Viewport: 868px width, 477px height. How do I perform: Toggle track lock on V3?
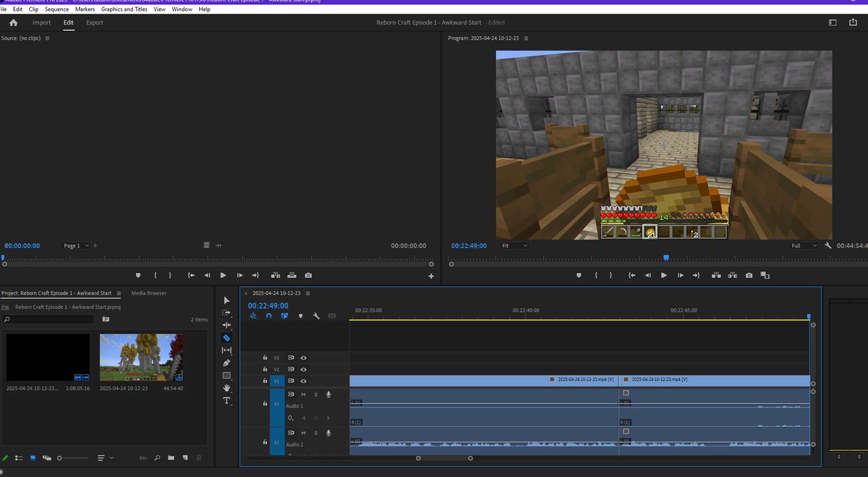265,358
